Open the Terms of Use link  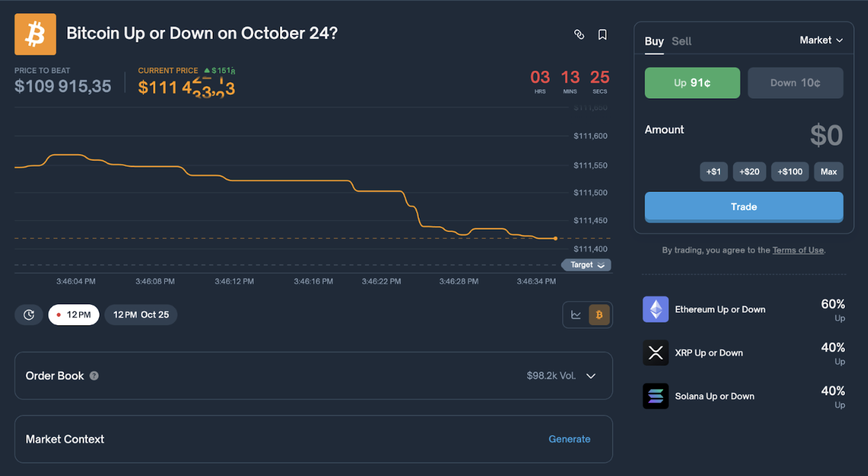tap(797, 250)
